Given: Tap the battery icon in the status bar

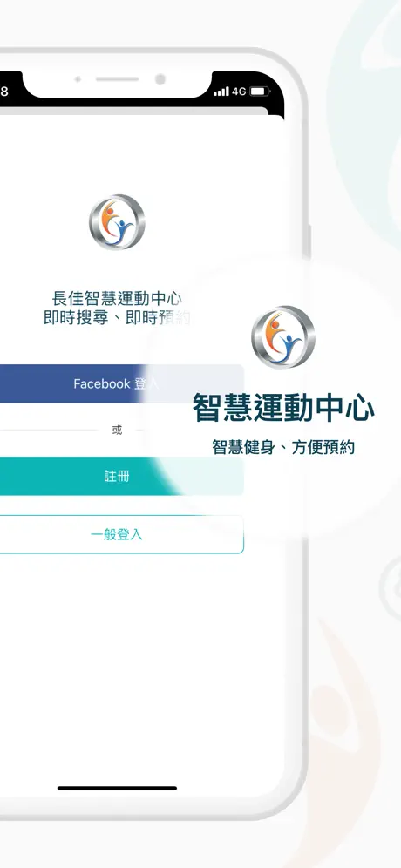Looking at the screenshot, I should tap(259, 92).
